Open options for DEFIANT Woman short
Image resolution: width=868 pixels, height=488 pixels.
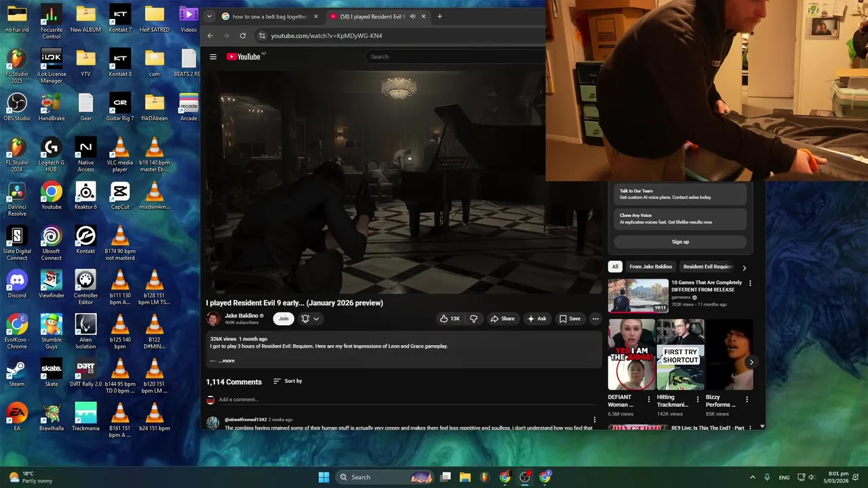coord(648,400)
